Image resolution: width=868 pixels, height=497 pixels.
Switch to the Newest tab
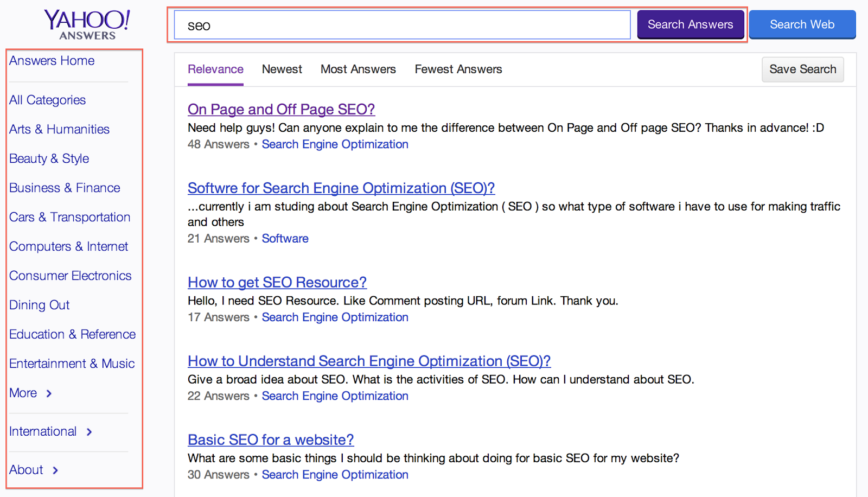[282, 69]
